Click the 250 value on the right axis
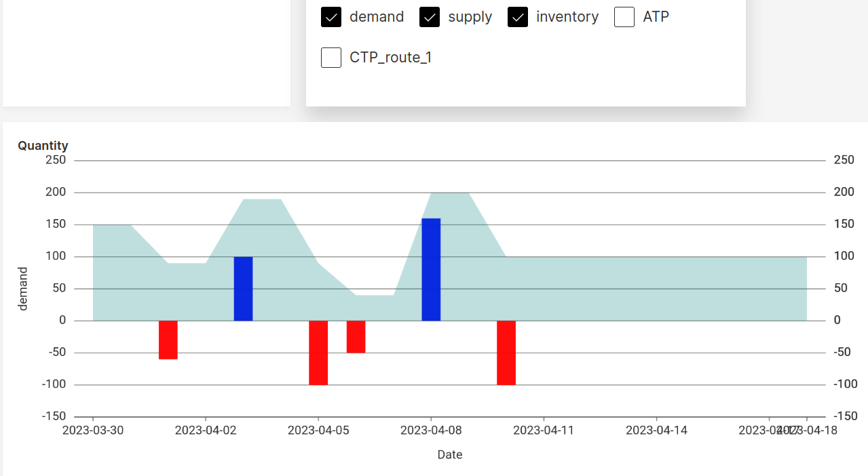Viewport: 868px width, 476px height. pos(843,160)
